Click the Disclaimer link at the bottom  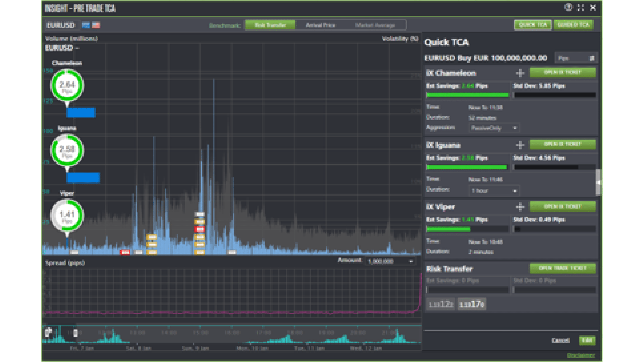click(x=581, y=355)
